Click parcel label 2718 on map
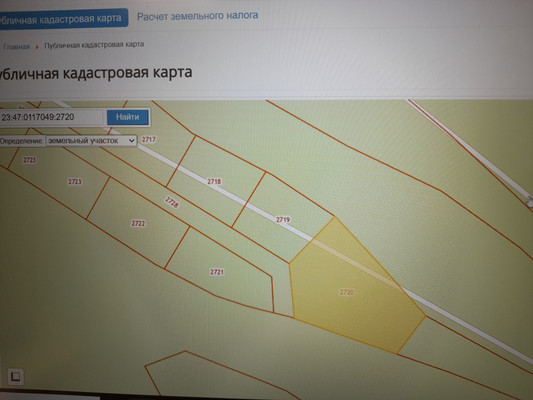The height and width of the screenshot is (400, 533). (x=214, y=181)
